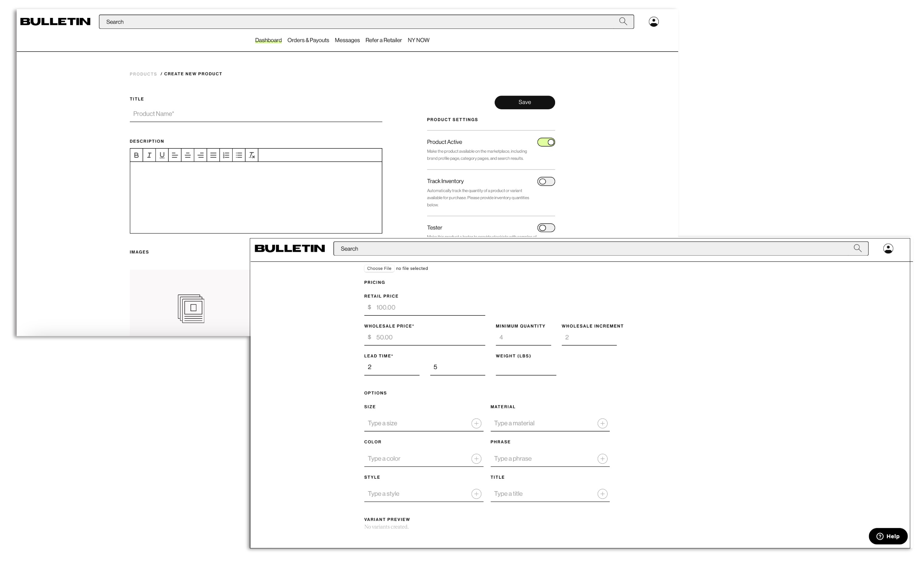Click the Save button

click(x=524, y=102)
